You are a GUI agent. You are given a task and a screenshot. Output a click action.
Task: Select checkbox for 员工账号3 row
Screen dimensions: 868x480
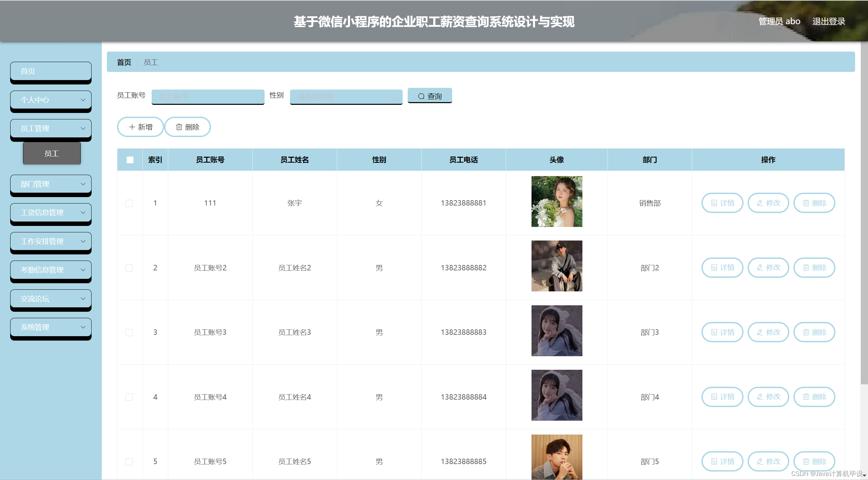click(x=129, y=332)
